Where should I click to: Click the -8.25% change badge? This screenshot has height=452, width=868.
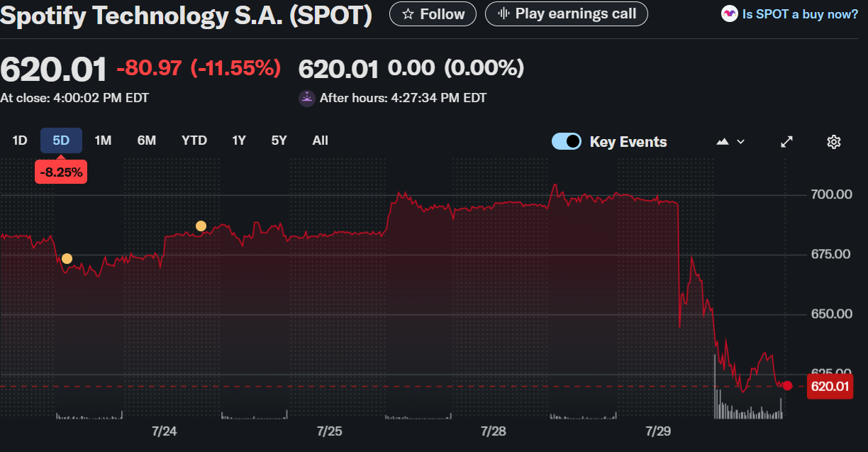click(x=61, y=172)
